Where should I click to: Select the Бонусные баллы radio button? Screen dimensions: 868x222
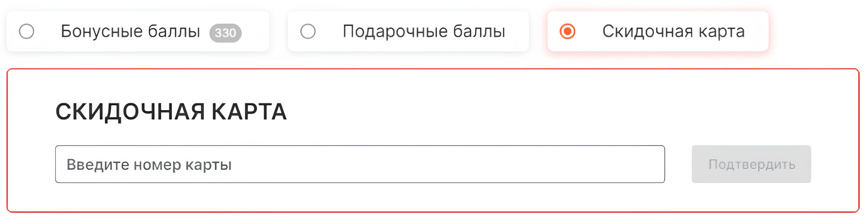pos(27,31)
